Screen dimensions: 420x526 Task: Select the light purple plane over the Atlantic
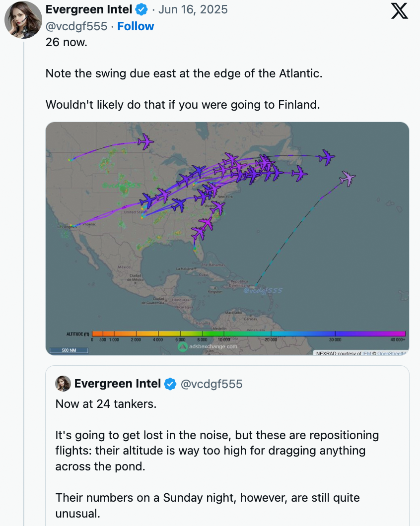[349, 178]
